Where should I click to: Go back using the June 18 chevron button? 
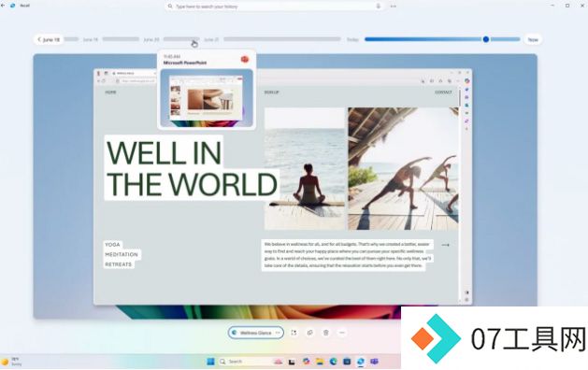[49, 39]
